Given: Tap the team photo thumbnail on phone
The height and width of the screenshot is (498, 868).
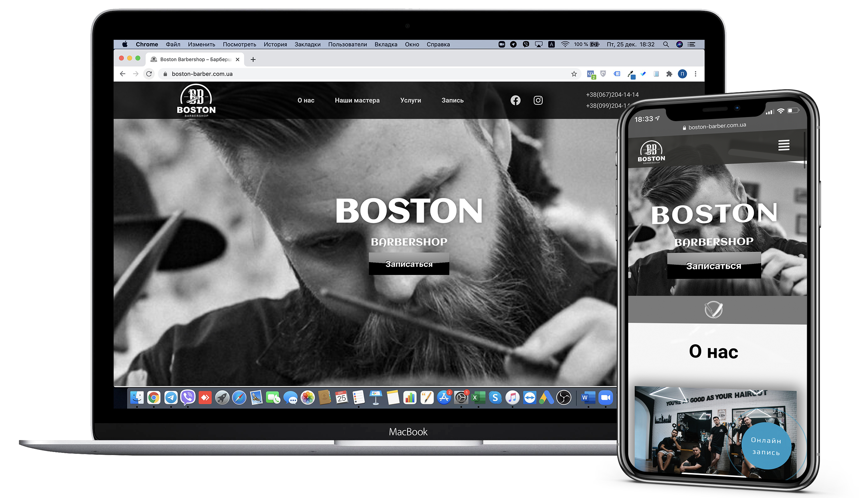Looking at the screenshot, I should 716,433.
